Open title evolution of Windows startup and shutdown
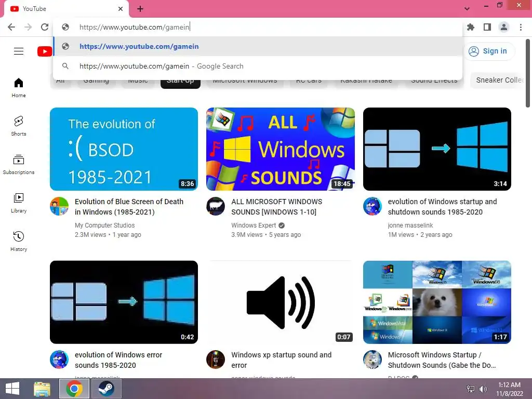Image resolution: width=532 pixels, height=399 pixels. pyautogui.click(x=442, y=207)
